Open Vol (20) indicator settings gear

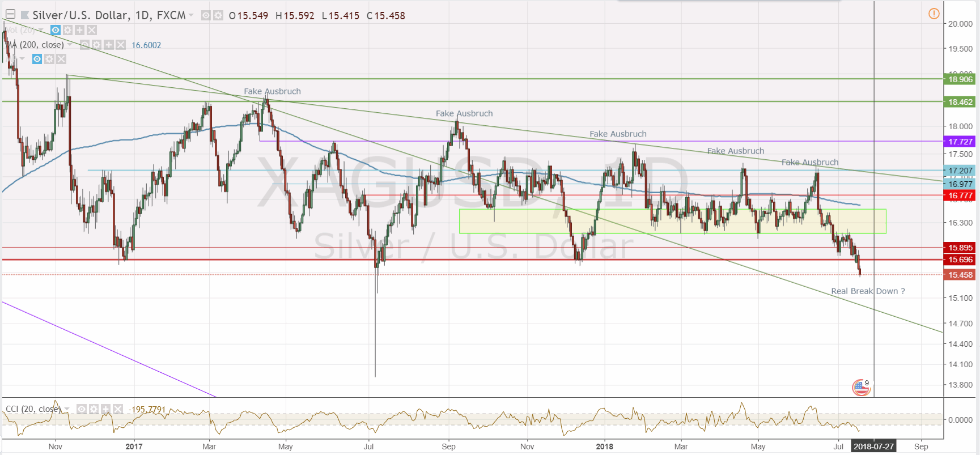[67, 30]
